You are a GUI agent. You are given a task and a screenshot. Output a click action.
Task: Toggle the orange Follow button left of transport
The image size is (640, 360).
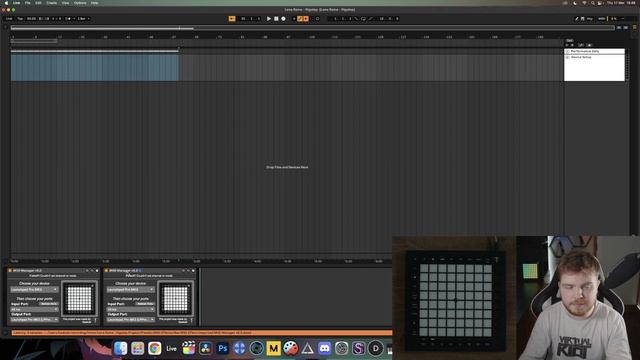pos(232,19)
